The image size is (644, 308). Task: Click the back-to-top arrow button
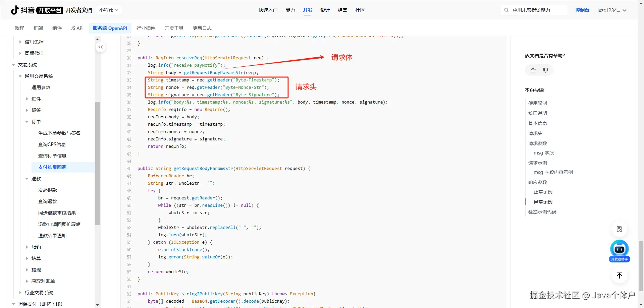tap(620, 275)
